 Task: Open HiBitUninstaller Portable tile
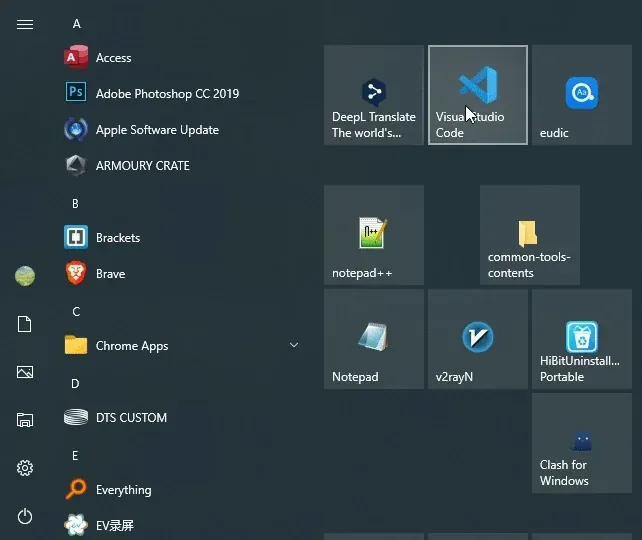582,339
